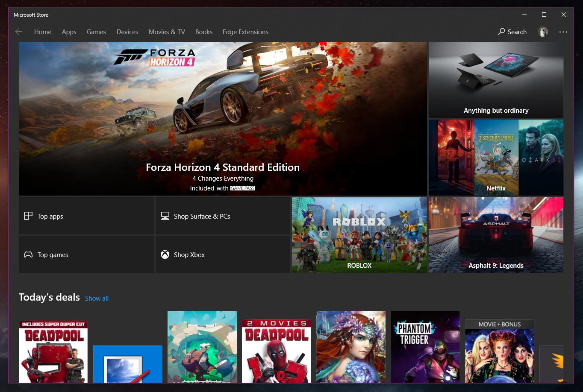Open the Netflix tile
The image size is (583, 392).
(x=496, y=158)
